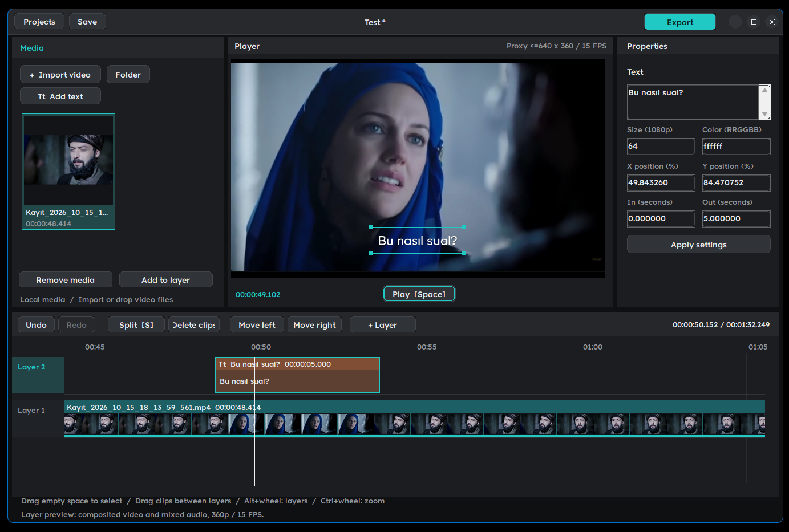Remove the selected media
Screen dimensions: 789x532
pos(66,280)
